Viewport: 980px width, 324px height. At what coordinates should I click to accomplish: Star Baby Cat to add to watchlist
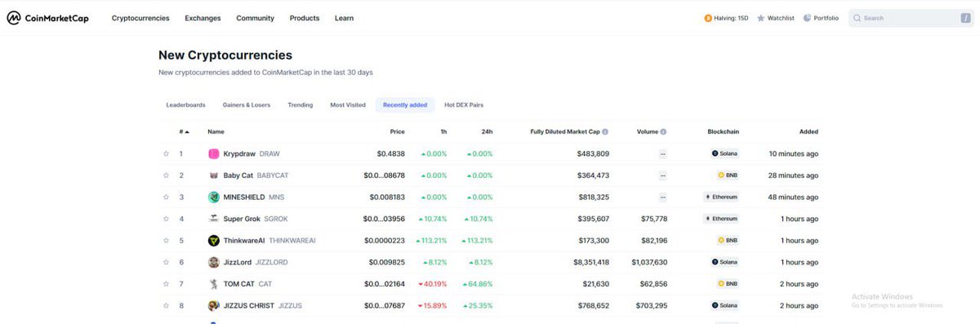pos(166,175)
